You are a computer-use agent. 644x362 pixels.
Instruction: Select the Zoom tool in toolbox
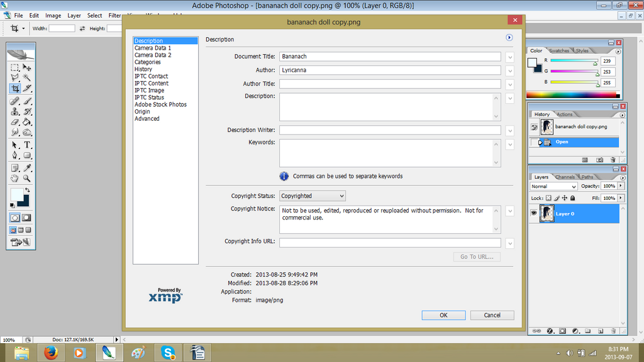pyautogui.click(x=27, y=178)
